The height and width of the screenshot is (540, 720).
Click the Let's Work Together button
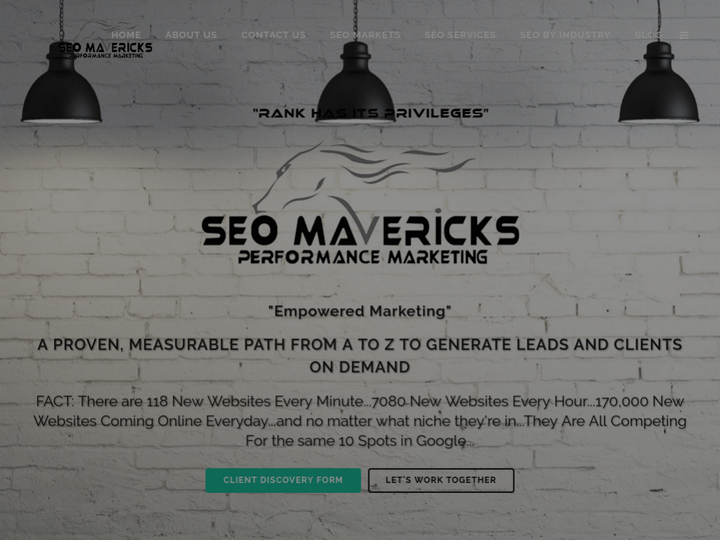441,480
